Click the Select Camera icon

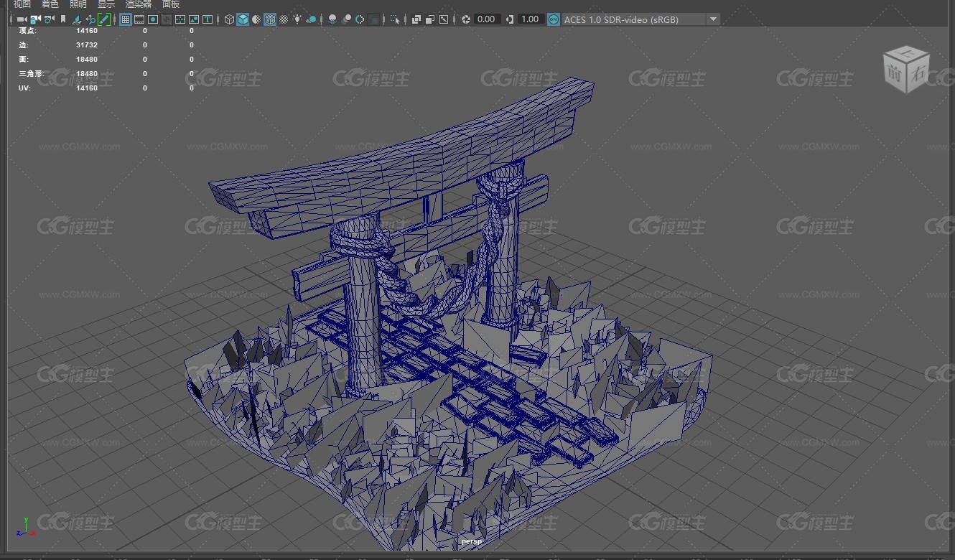(x=22, y=19)
